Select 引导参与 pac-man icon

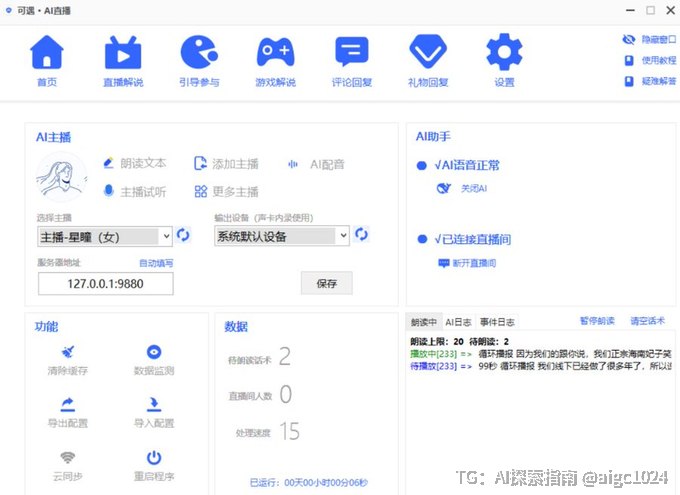[199, 52]
